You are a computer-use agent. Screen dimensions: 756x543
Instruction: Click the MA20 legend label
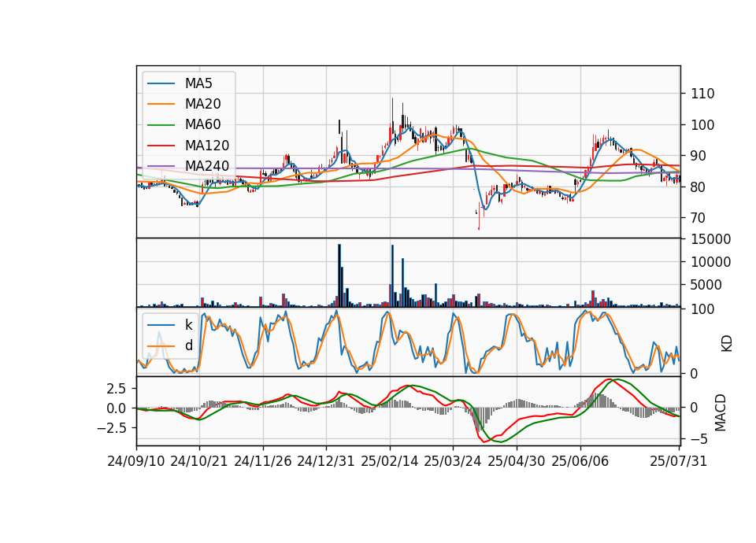tap(202, 104)
